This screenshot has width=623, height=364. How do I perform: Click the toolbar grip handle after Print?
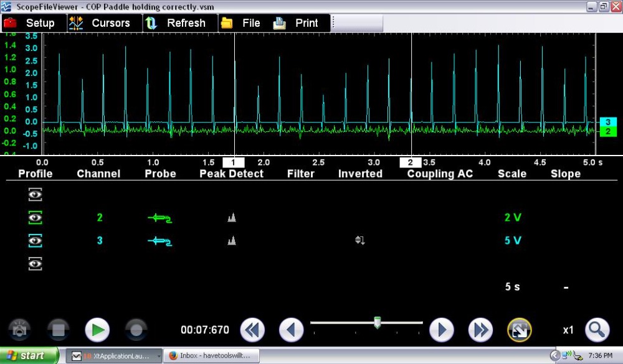[333, 23]
